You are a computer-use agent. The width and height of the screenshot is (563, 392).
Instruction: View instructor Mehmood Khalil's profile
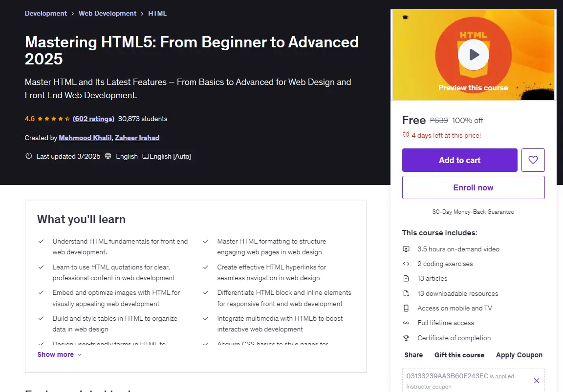(x=85, y=138)
